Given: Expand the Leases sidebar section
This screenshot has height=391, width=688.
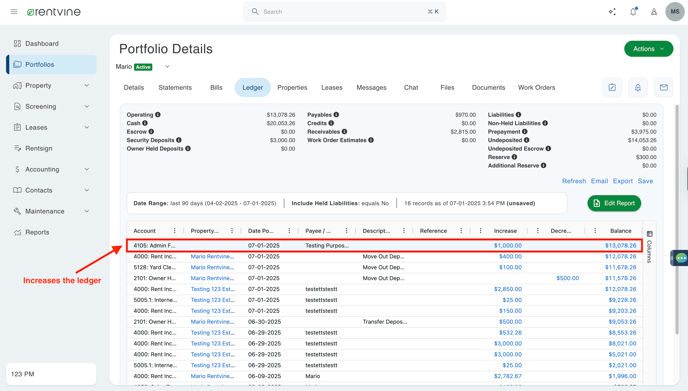Looking at the screenshot, I should tap(86, 127).
